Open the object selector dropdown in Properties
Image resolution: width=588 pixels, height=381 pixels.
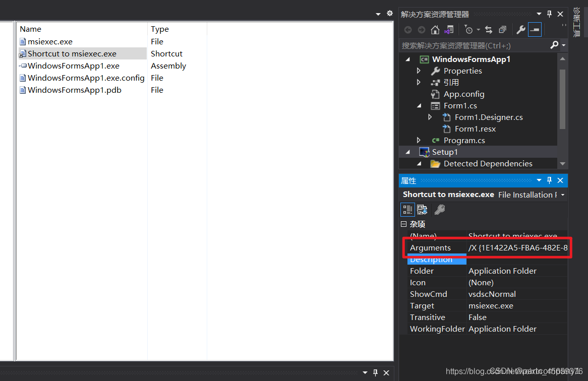tap(562, 195)
